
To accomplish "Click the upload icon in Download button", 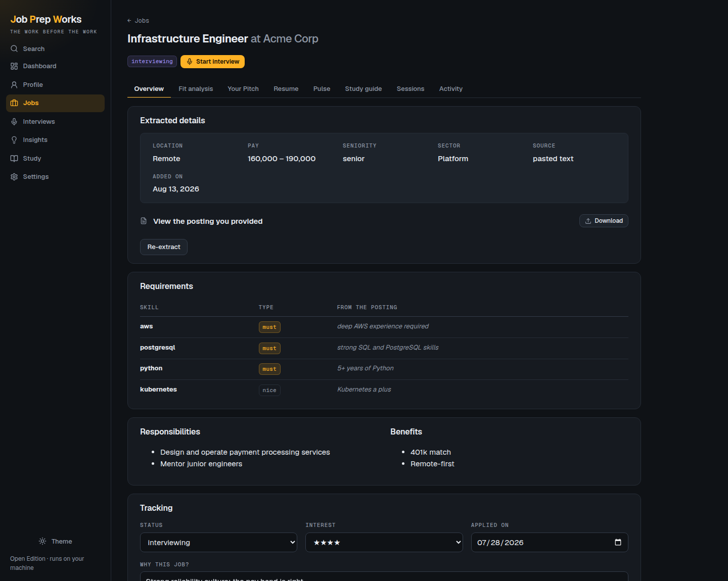I will click(588, 221).
